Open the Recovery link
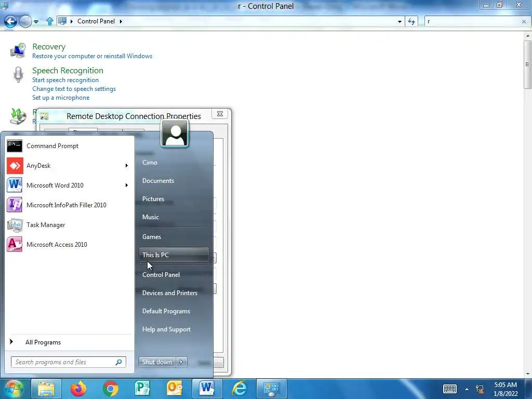The width and height of the screenshot is (532, 399). [49, 46]
